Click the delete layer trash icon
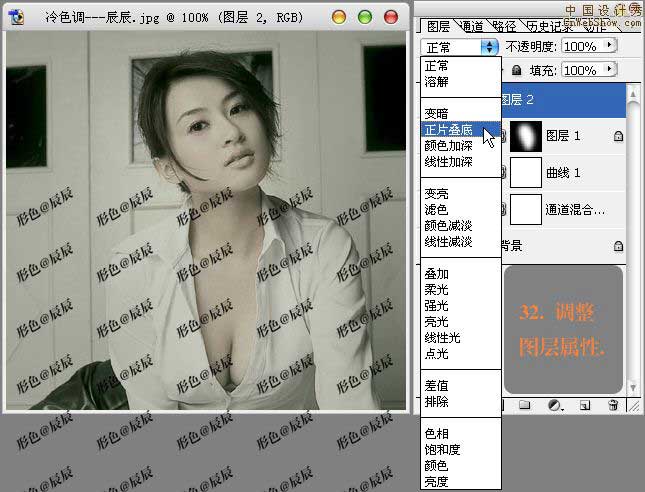The height and width of the screenshot is (492, 645). [x=613, y=405]
